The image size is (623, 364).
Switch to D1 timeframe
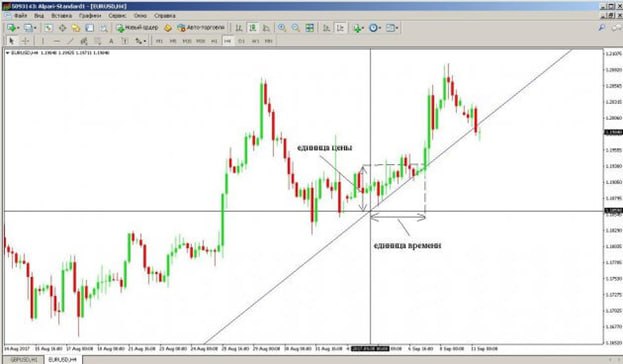241,41
